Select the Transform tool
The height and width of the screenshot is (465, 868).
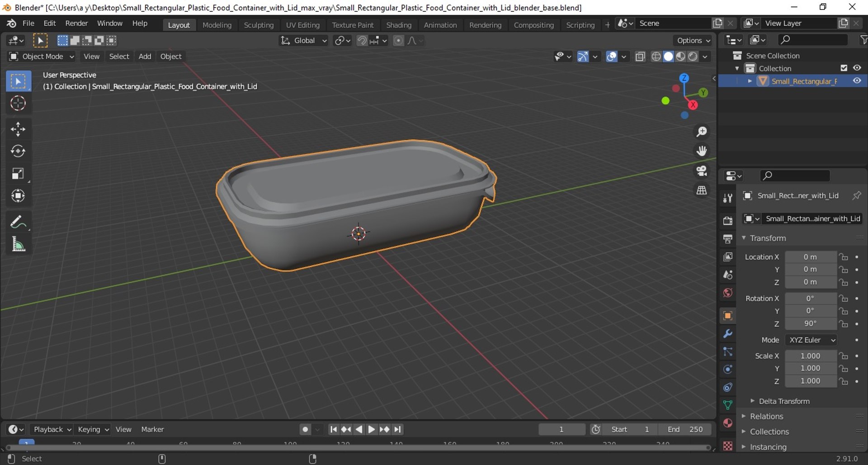coord(18,196)
